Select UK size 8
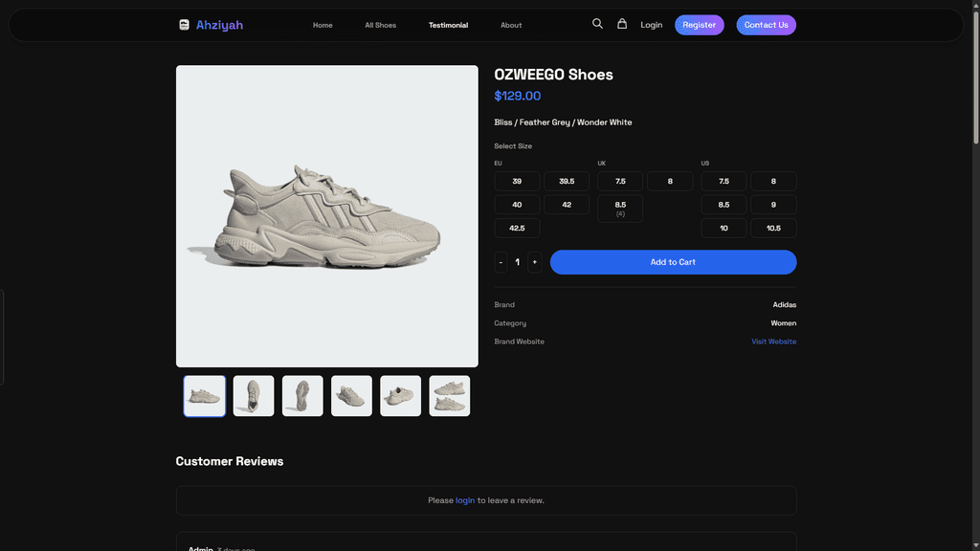Viewport: 980px width, 551px height. pos(670,181)
